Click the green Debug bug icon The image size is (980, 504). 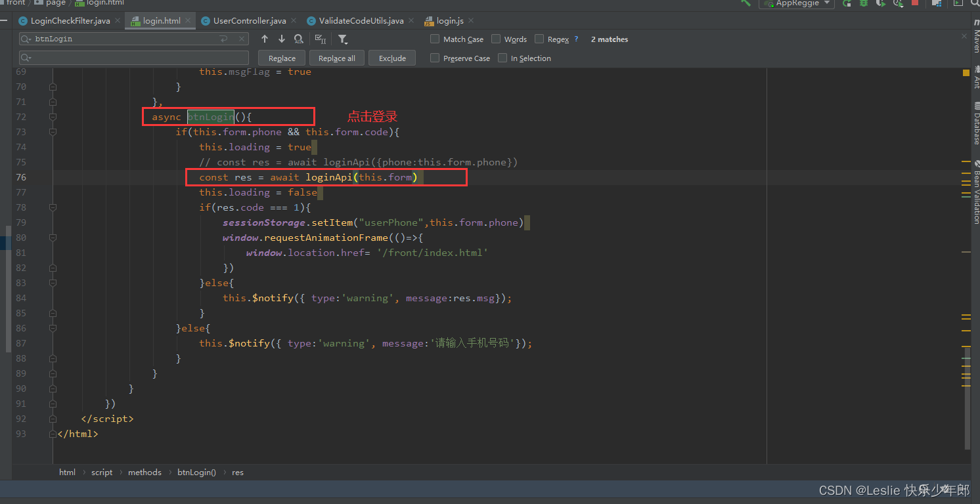tap(864, 3)
